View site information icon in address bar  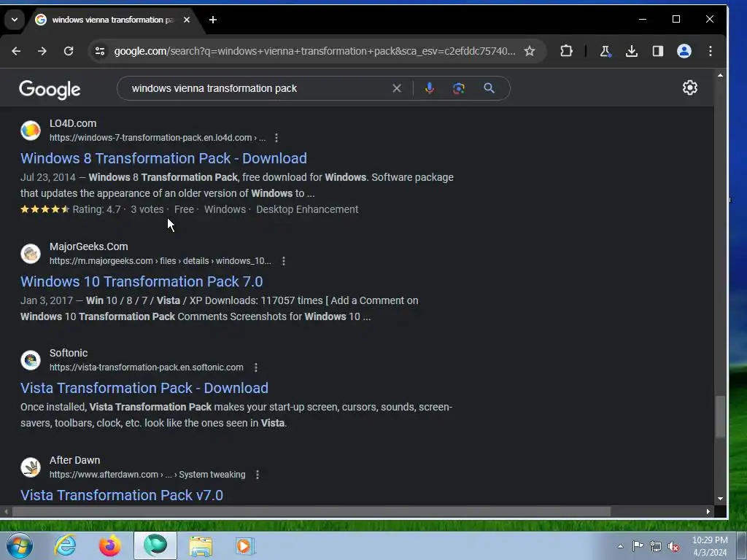click(99, 51)
